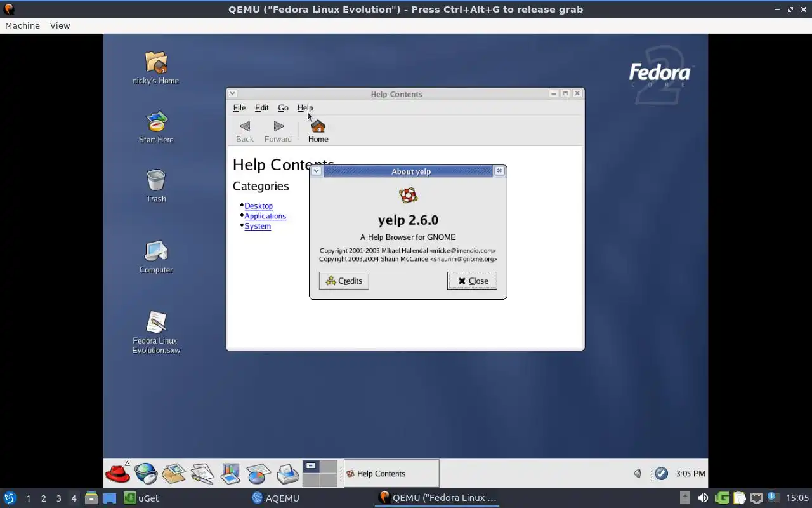Launch web browser from Fedora panel

coord(146,473)
